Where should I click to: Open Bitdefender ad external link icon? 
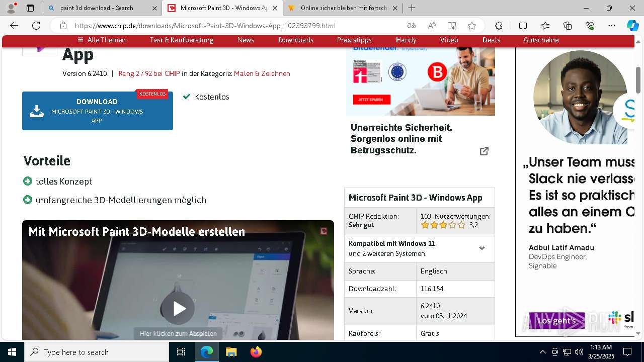pos(484,151)
